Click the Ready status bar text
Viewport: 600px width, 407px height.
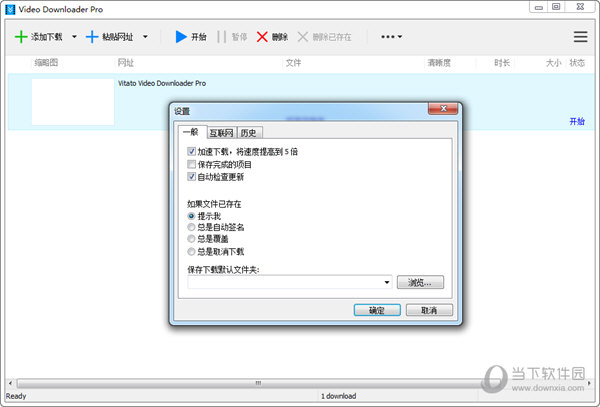point(16,396)
